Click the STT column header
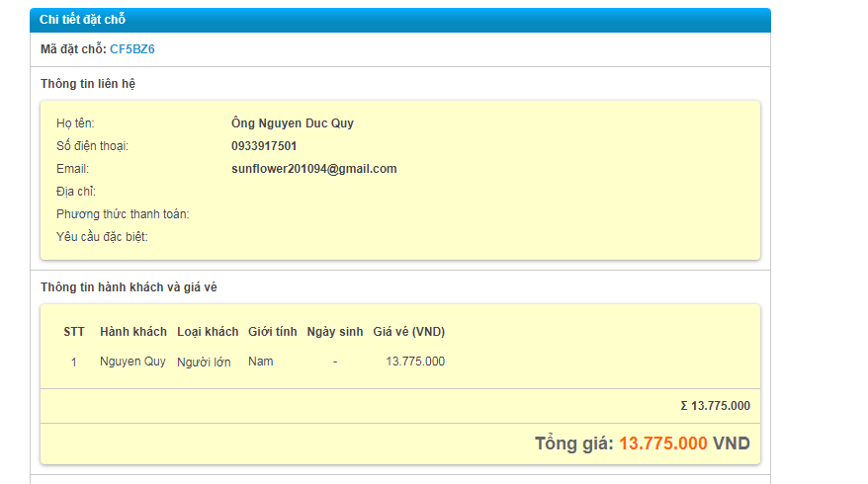Viewport: 868px width, 484px height. coord(74,332)
